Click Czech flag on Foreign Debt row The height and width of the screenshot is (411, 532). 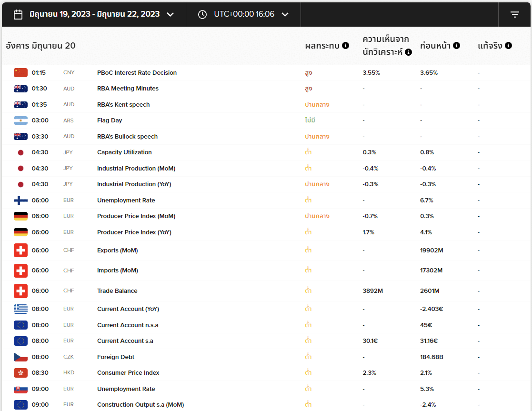(x=20, y=357)
